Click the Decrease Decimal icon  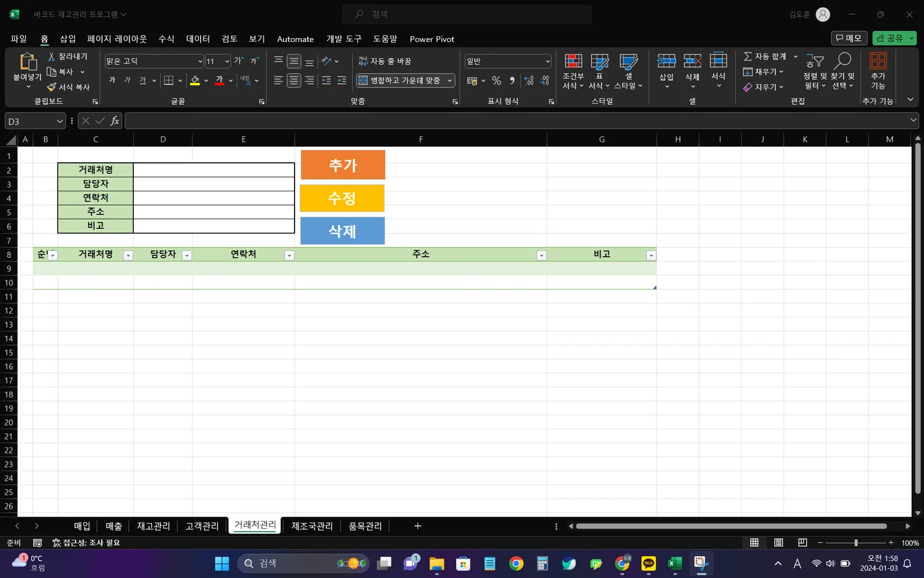[x=545, y=81]
